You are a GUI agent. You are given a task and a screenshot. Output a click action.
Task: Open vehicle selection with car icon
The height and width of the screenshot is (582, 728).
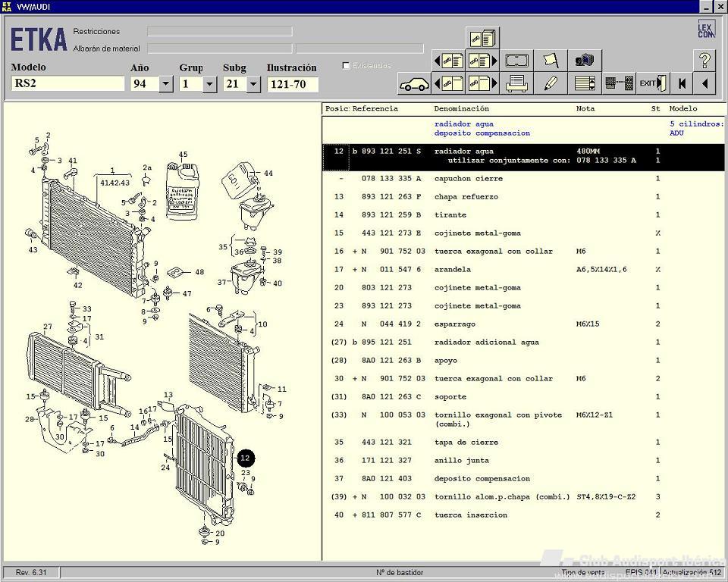click(414, 84)
